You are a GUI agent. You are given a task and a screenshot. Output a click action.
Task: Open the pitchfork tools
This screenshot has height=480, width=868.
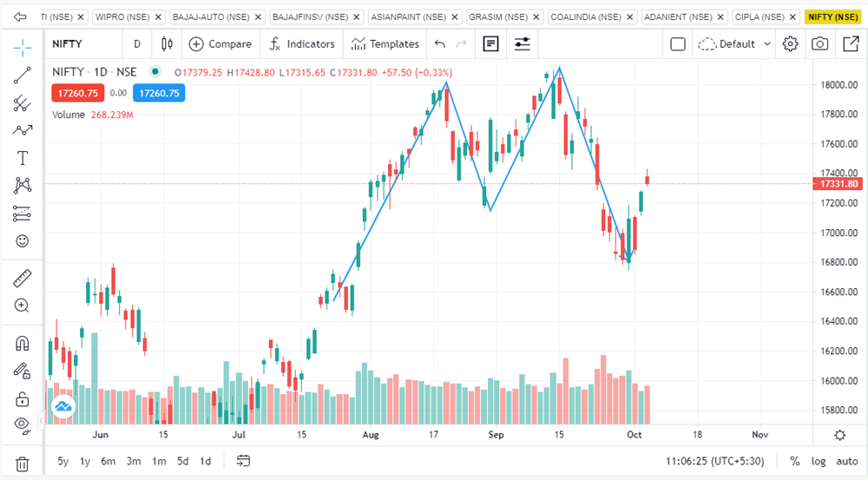[x=23, y=103]
